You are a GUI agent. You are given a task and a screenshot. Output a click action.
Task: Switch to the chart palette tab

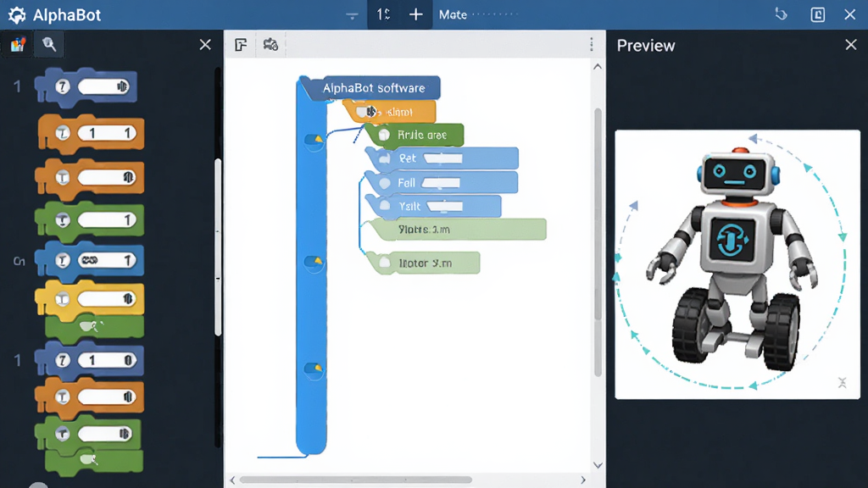[x=18, y=44]
